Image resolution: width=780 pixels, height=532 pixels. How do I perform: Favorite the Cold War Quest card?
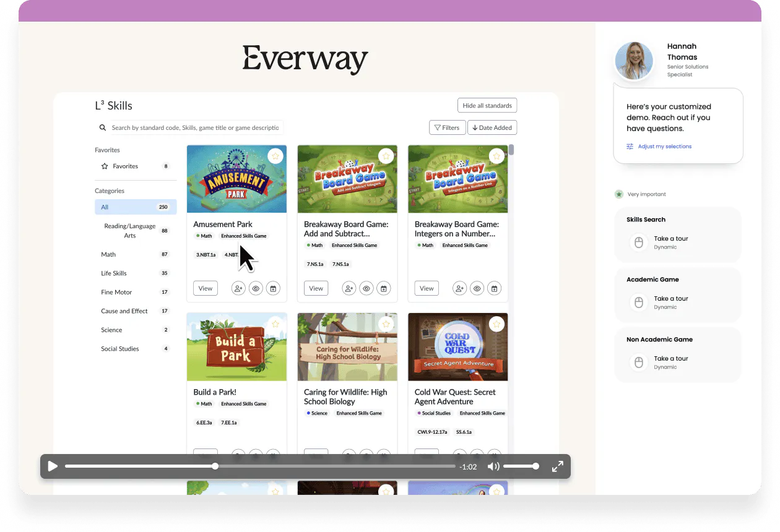(496, 324)
